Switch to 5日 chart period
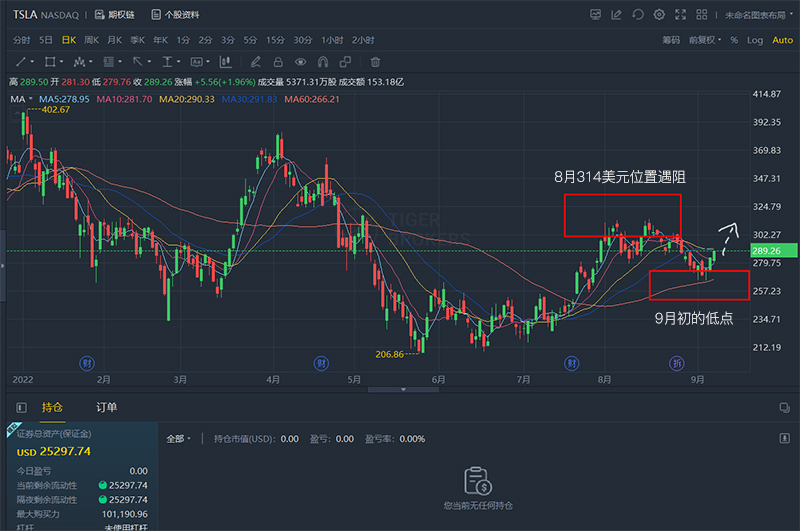The image size is (800, 531). 46,40
